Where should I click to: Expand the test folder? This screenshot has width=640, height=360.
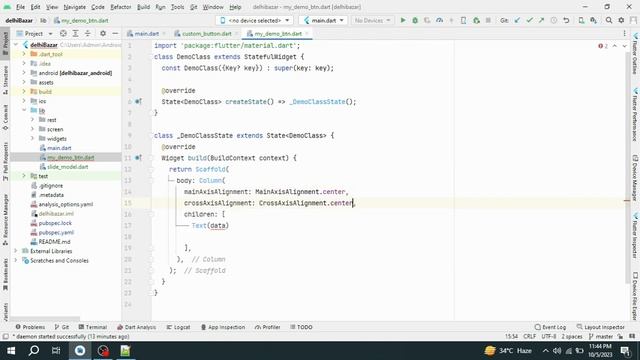[x=24, y=176]
